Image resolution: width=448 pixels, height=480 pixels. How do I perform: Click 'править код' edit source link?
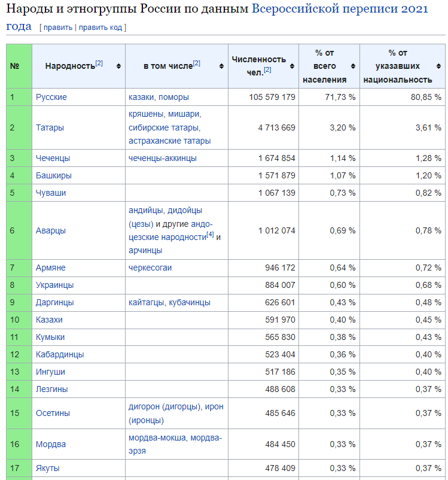click(100, 28)
